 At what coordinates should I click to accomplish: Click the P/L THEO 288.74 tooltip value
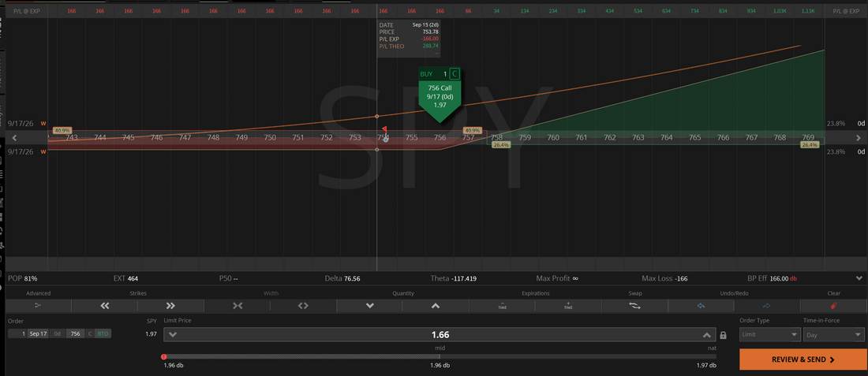pyautogui.click(x=431, y=46)
